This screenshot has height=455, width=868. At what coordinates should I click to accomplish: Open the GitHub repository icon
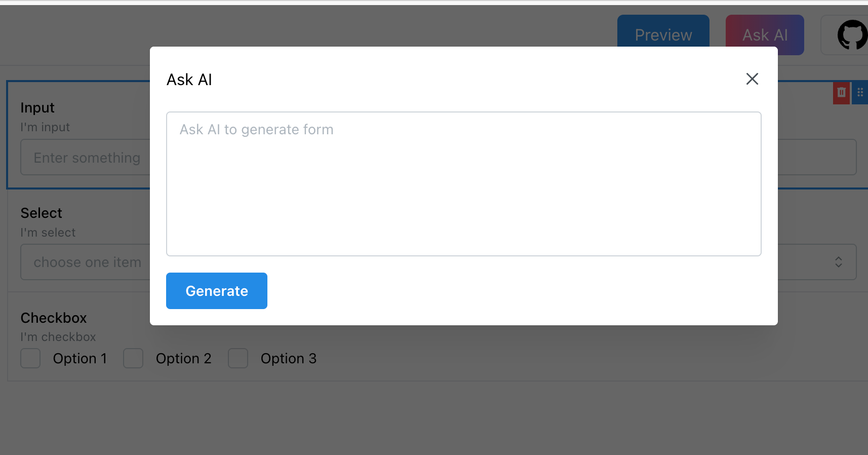(852, 35)
